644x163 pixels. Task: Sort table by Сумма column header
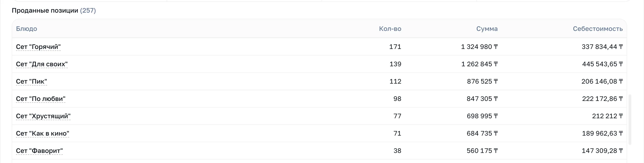coord(487,29)
